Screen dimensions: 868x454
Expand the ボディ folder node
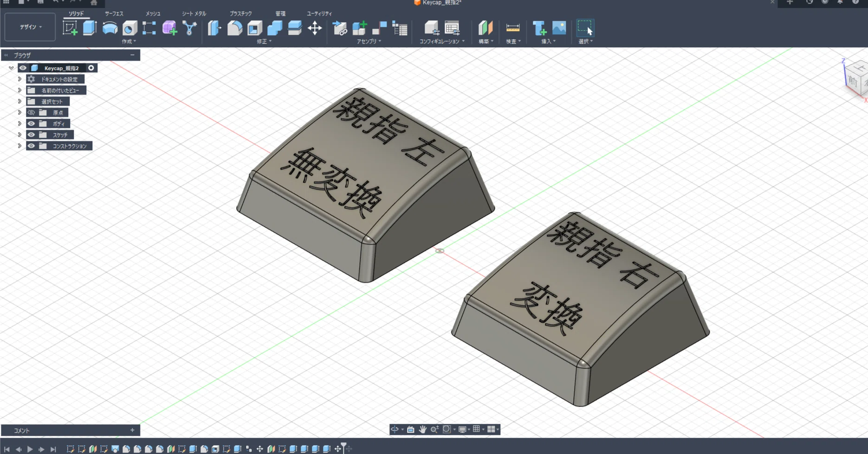(19, 123)
